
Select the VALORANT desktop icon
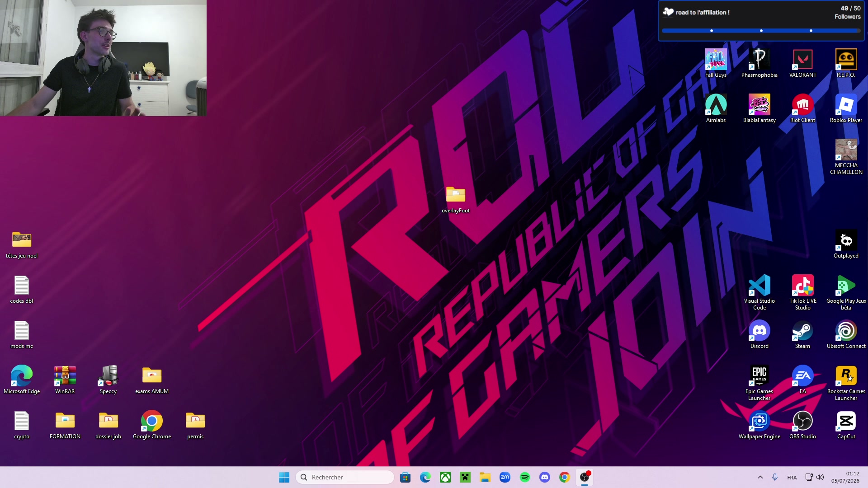pyautogui.click(x=802, y=64)
